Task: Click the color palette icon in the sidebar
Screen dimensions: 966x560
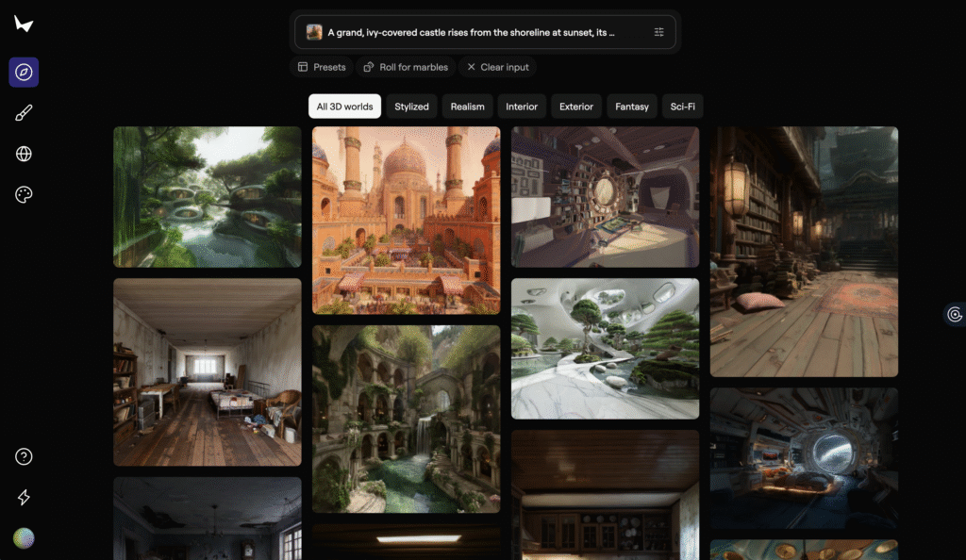Action: [x=24, y=194]
